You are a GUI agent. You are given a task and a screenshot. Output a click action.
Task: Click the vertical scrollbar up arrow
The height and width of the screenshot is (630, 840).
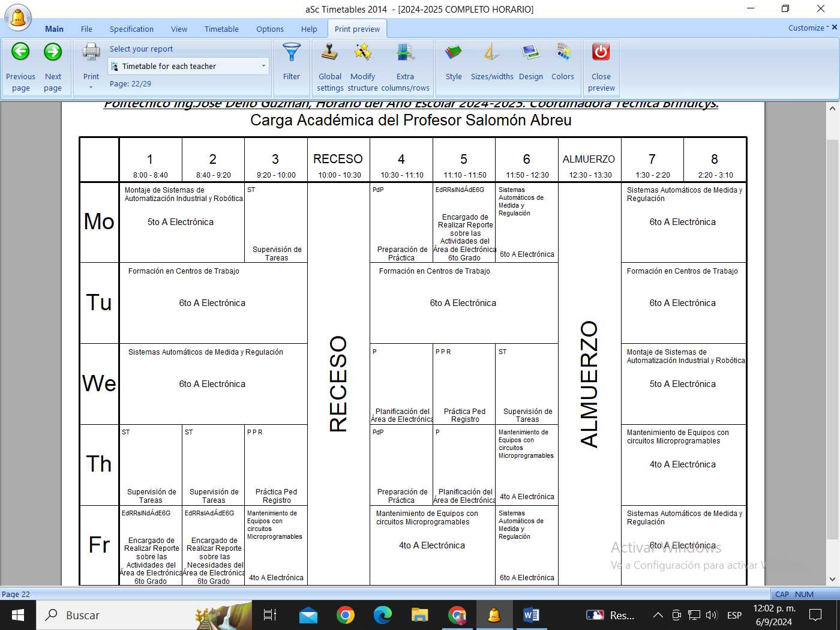[x=832, y=108]
